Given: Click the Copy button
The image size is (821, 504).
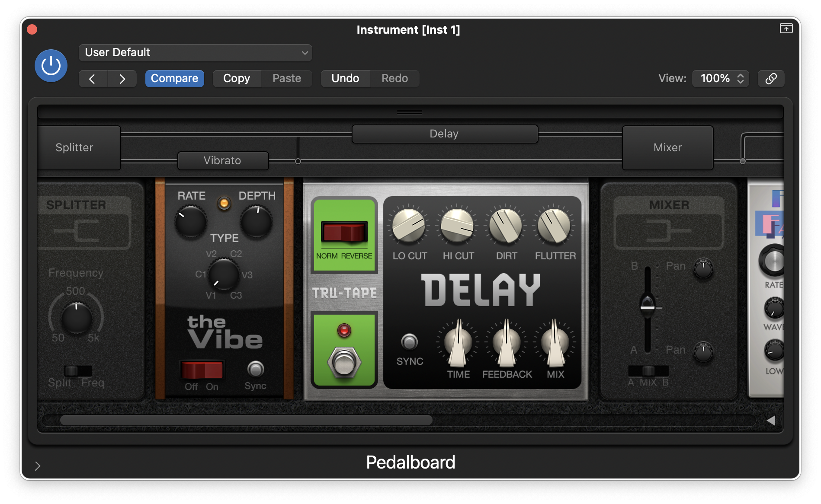Looking at the screenshot, I should tap(237, 79).
